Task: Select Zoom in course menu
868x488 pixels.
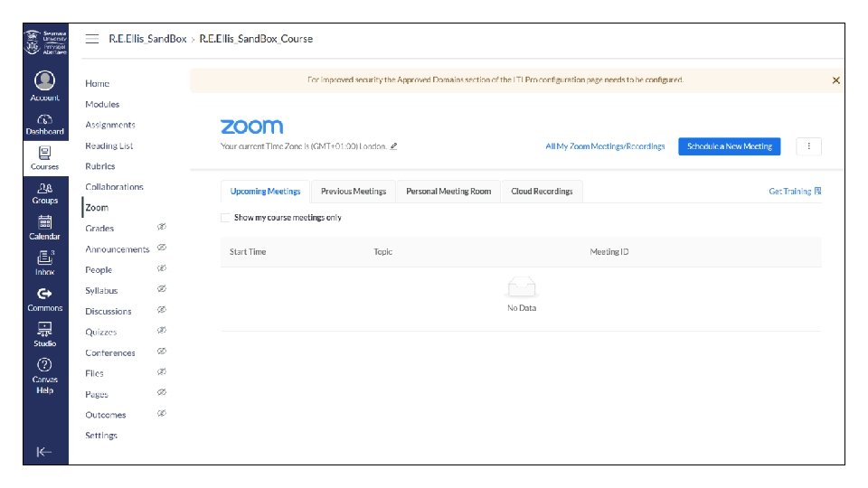Action: tap(97, 208)
